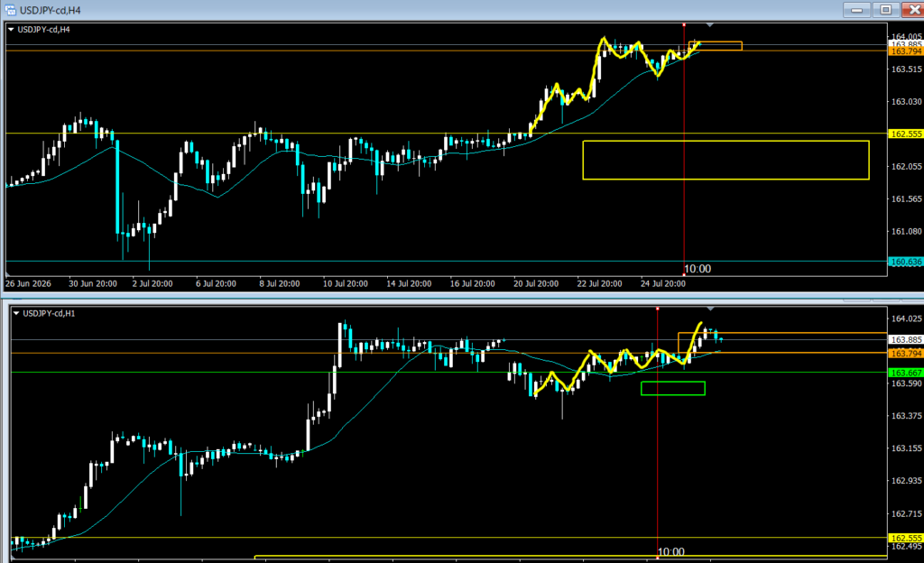Select the orange 163.794 price label on H4
This screenshot has width=924, height=563.
[906, 51]
